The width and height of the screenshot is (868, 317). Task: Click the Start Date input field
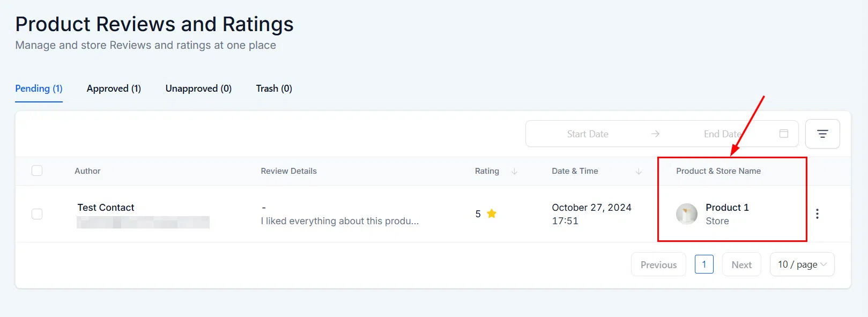[x=588, y=134]
